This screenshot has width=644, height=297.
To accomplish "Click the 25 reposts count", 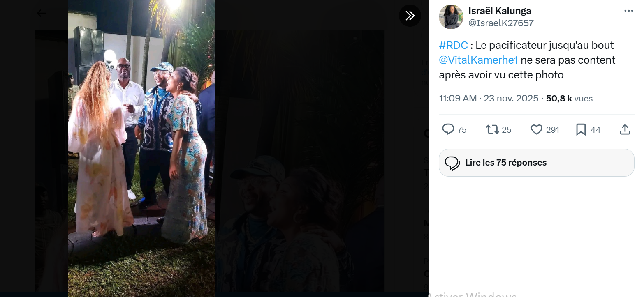I will [x=507, y=130].
